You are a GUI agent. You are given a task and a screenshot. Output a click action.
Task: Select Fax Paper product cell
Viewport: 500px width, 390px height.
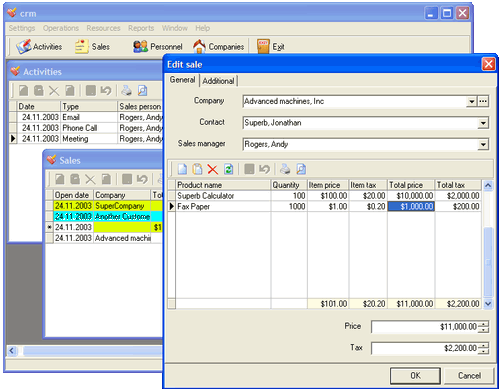pos(223,206)
